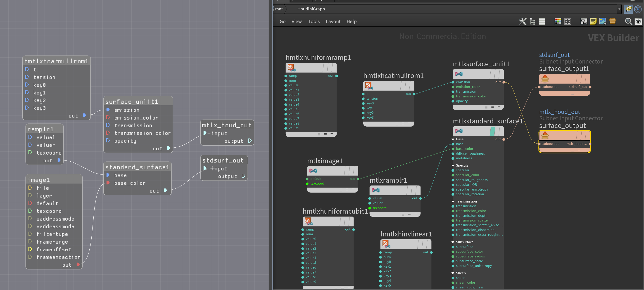The image size is (644, 290).
Task: Select the surface_unlit1 node title, left graph
Action: click(131, 102)
